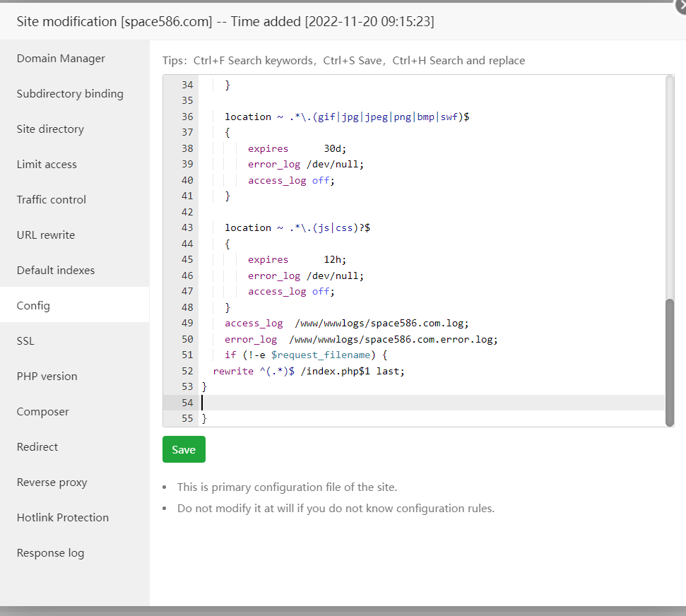Select the Config sidebar item
Viewport: 686px width, 616px height.
(x=74, y=305)
